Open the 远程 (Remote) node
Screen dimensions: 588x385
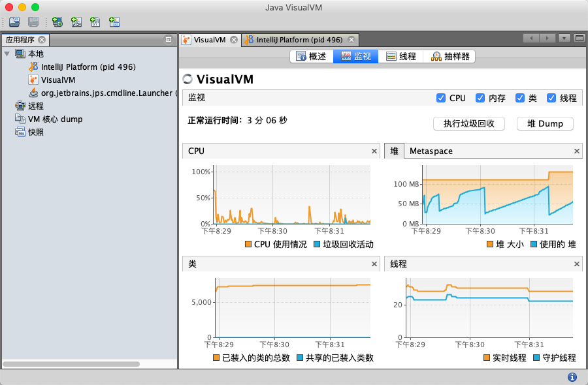pyautogui.click(x=35, y=106)
